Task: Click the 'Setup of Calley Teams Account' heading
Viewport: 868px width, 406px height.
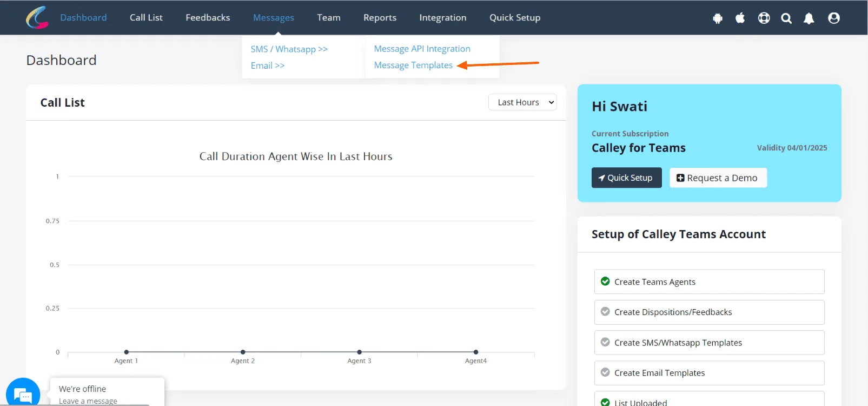Action: coord(679,234)
